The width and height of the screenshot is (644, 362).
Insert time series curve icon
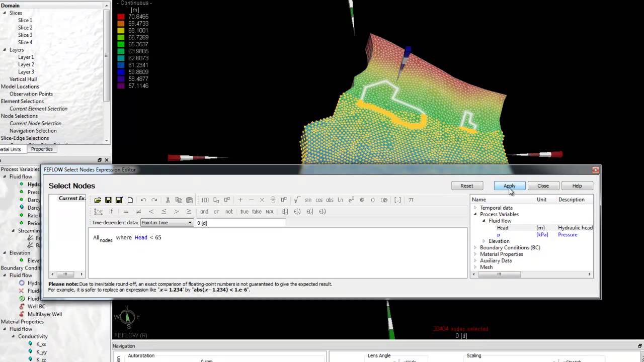point(98,212)
